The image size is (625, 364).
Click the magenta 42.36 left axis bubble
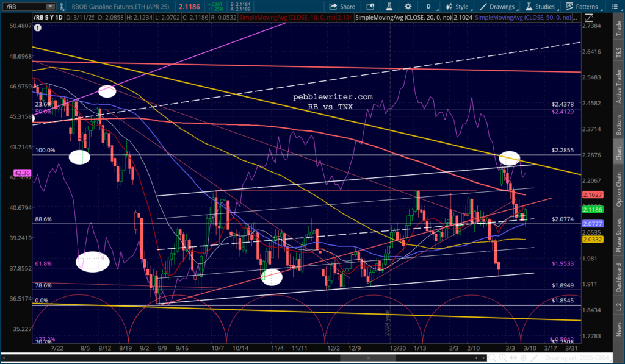pos(22,173)
